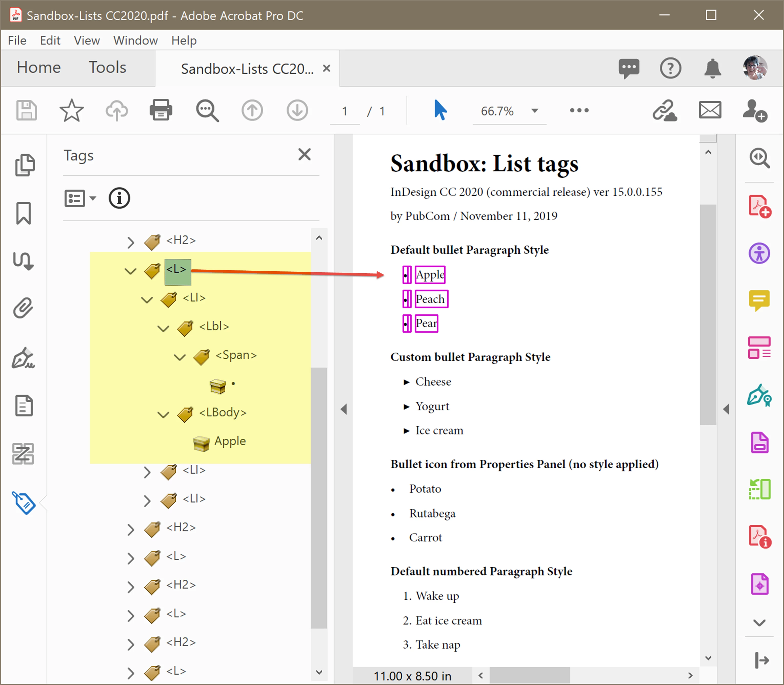
Task: Open the Edit menu
Action: (50, 41)
